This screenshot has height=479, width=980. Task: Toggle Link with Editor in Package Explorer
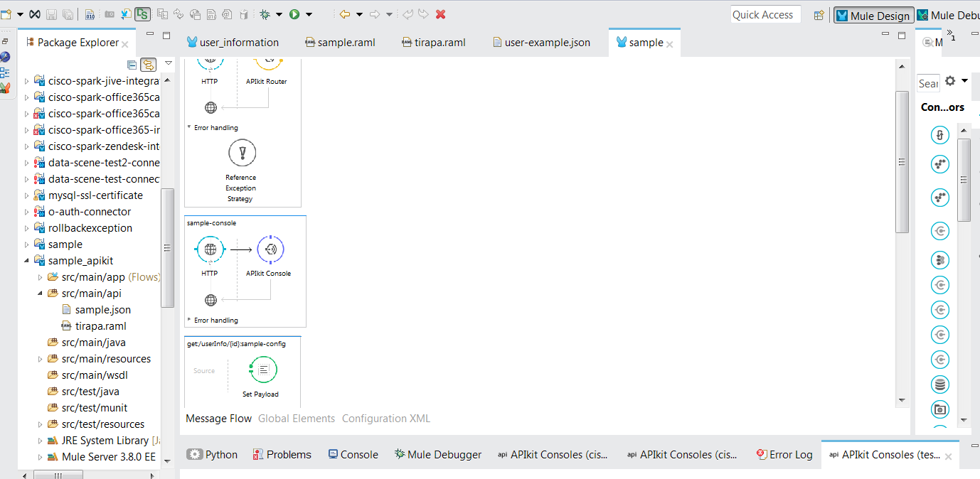[148, 65]
